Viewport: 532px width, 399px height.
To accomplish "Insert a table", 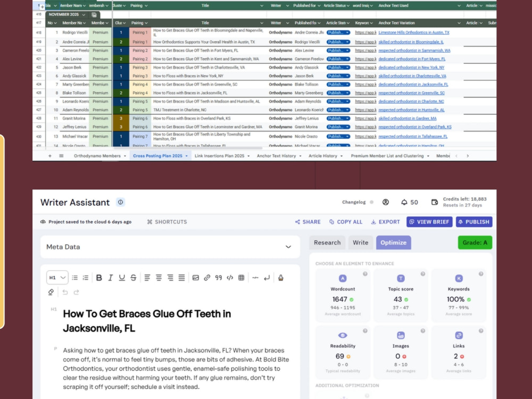I will 241,278.
